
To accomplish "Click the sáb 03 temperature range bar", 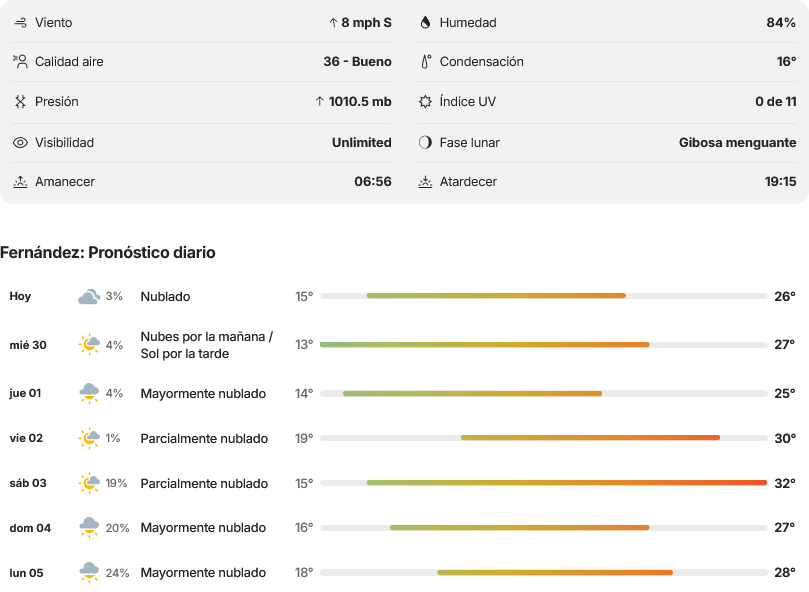I will [x=544, y=483].
